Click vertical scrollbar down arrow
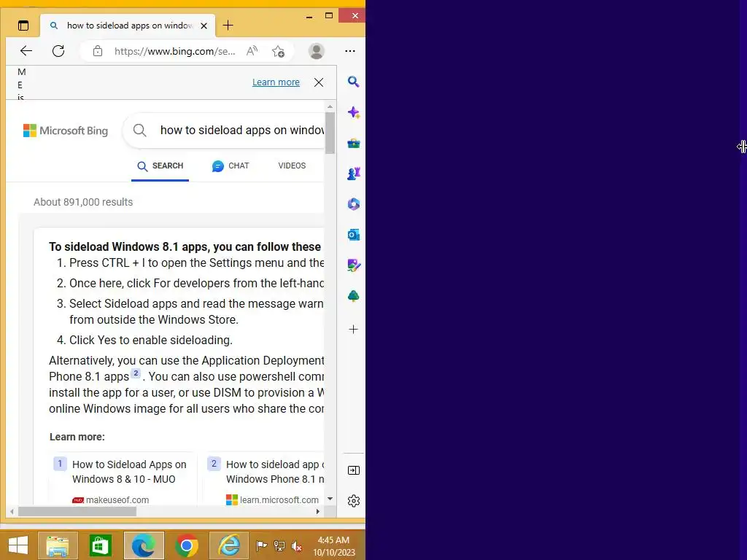The image size is (747, 560). click(330, 499)
